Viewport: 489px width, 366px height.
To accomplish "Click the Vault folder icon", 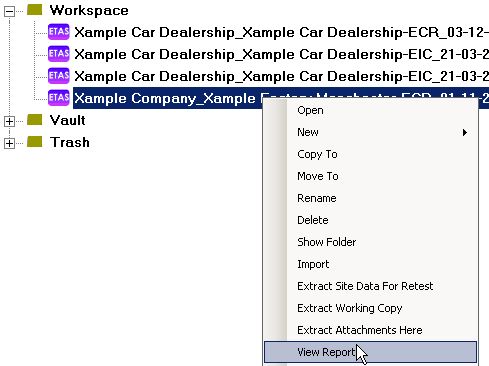I will (35, 120).
